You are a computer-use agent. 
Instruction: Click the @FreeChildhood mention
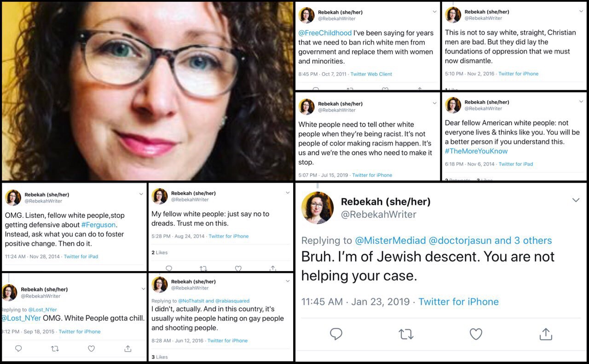pos(325,33)
